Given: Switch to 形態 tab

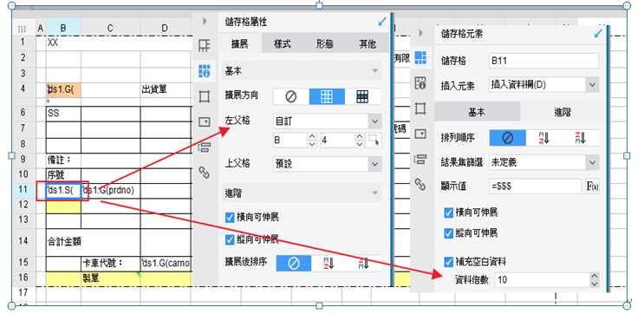Looking at the screenshot, I should tap(324, 44).
